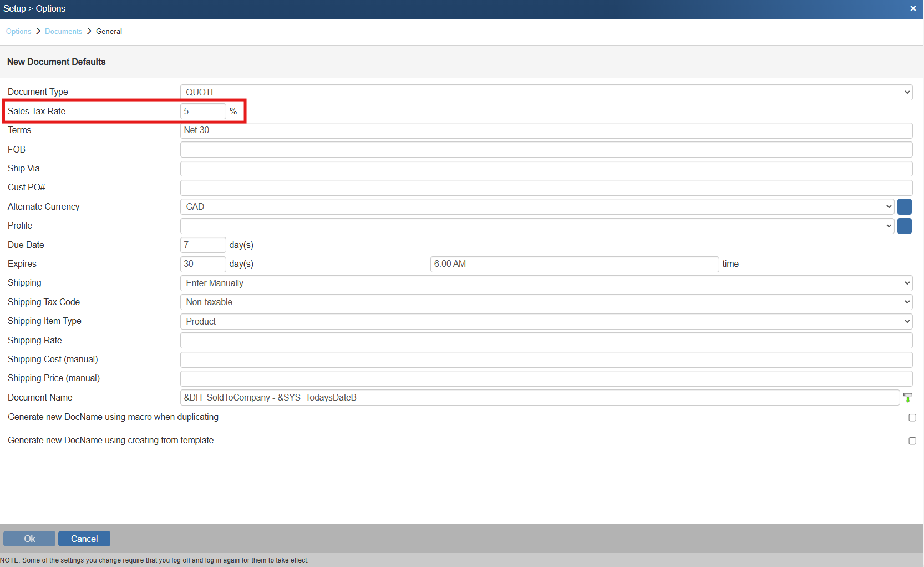Open the Shipping Item Type dropdown
Viewport: 924px width, 567px height.
[x=546, y=321]
